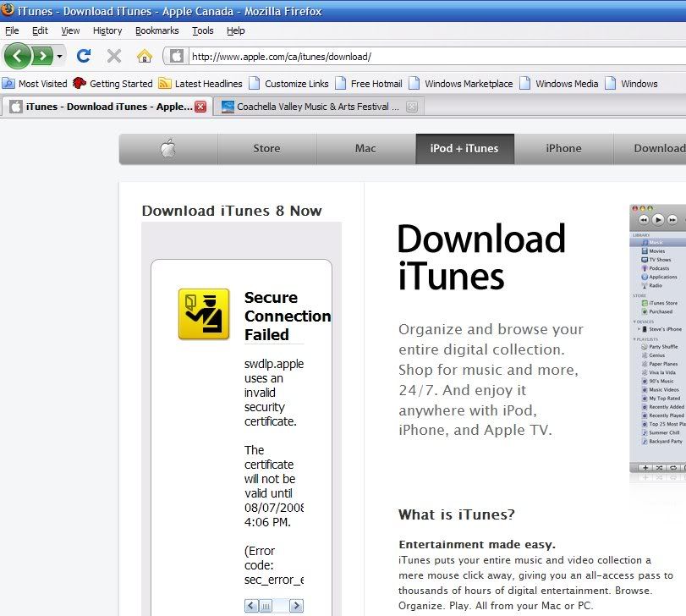686x616 pixels.
Task: Open the Most Visited bookmarks folder
Action: click(35, 84)
